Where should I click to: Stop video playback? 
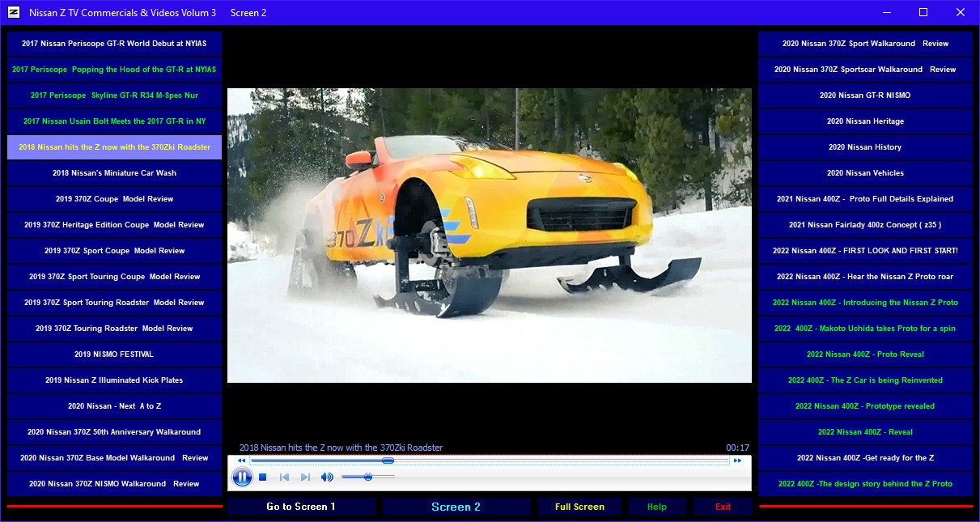click(263, 477)
